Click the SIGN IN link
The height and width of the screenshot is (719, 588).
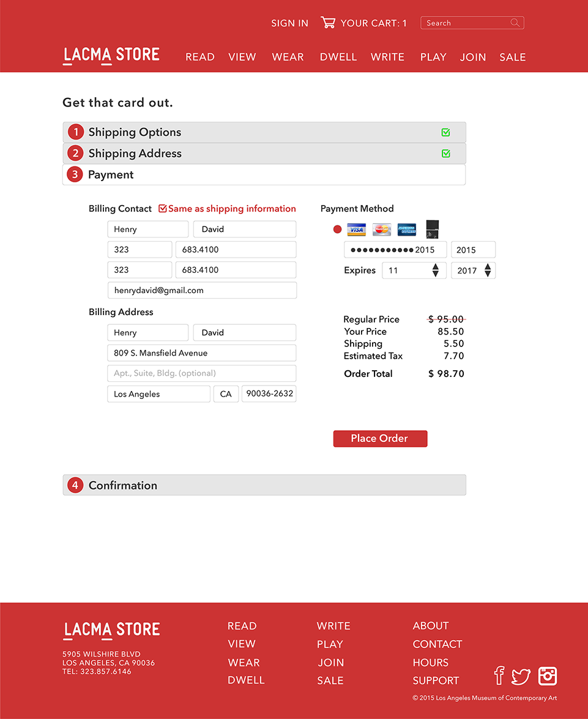pos(289,23)
